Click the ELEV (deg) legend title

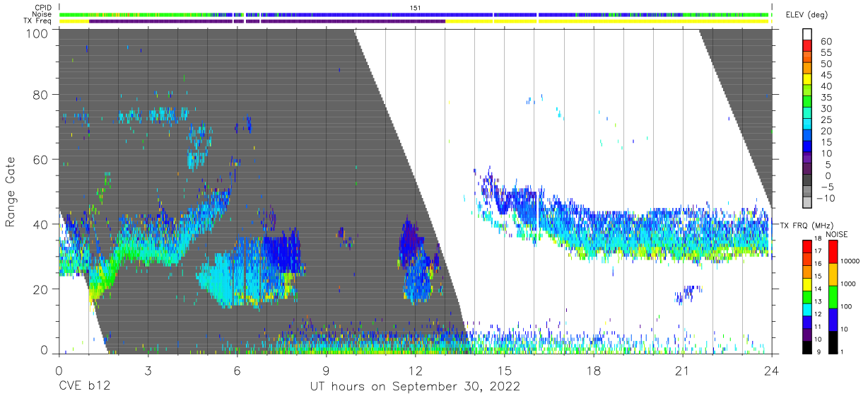tap(807, 15)
